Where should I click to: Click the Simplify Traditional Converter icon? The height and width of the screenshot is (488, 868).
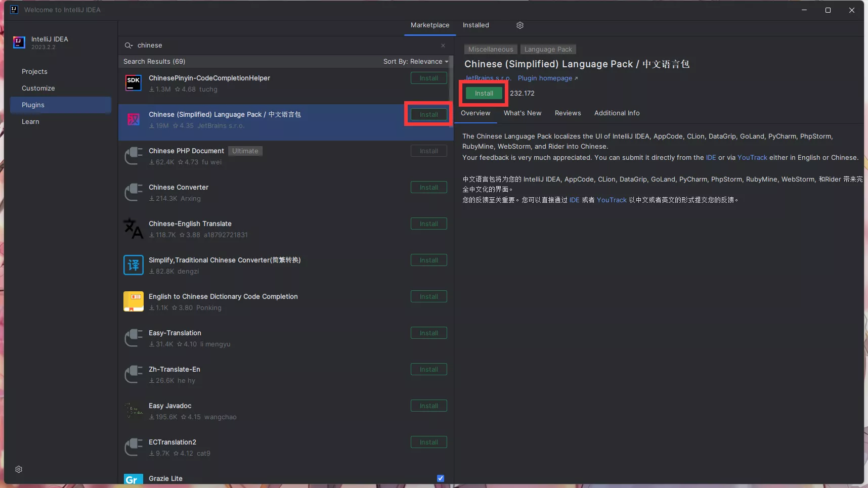point(134,265)
